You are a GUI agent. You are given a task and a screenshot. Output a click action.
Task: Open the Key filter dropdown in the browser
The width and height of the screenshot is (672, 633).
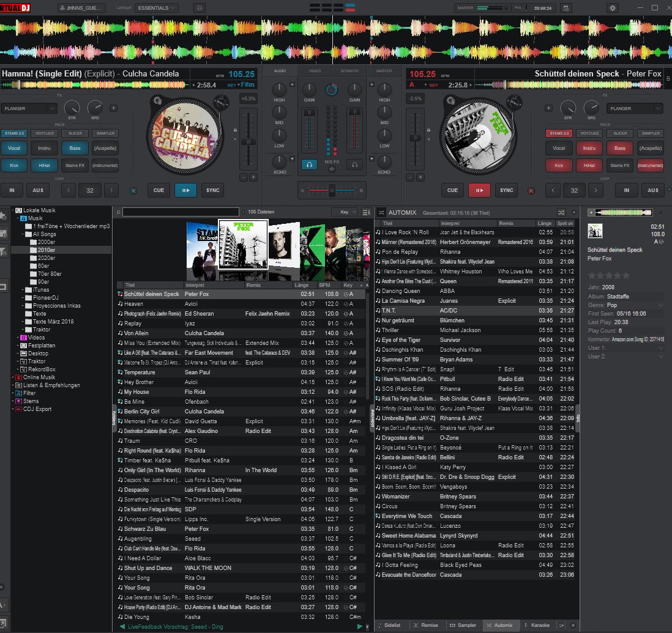pos(344,212)
